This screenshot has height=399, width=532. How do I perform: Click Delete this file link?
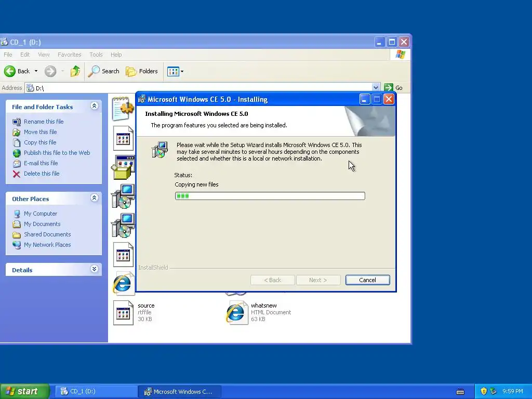coord(42,174)
